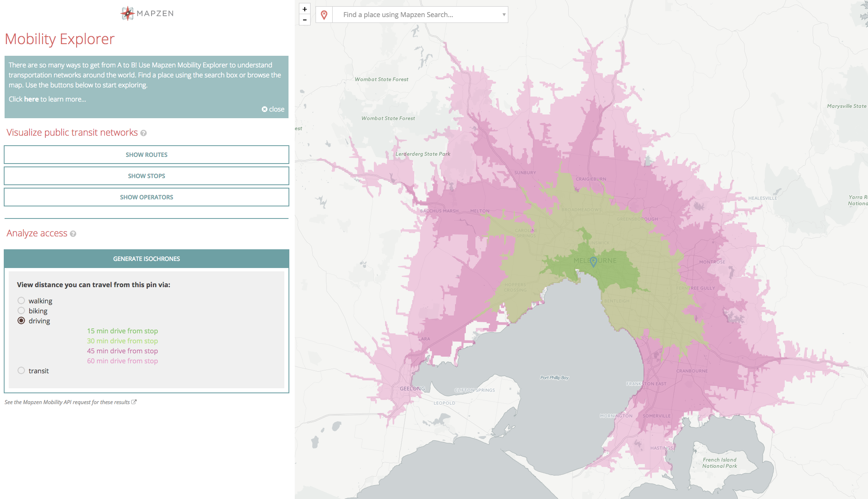
Task: Click '15 min drive from stop' legend text
Action: [x=122, y=331]
